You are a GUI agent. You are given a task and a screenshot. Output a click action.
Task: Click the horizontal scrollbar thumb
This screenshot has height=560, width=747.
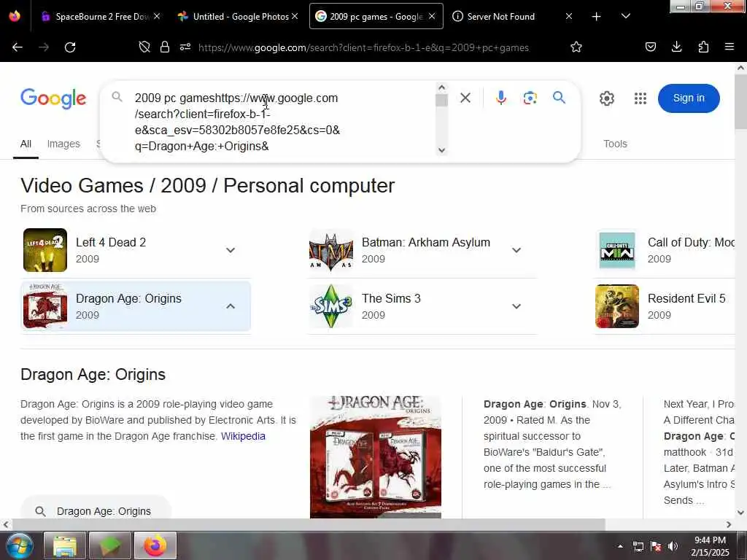309,525
